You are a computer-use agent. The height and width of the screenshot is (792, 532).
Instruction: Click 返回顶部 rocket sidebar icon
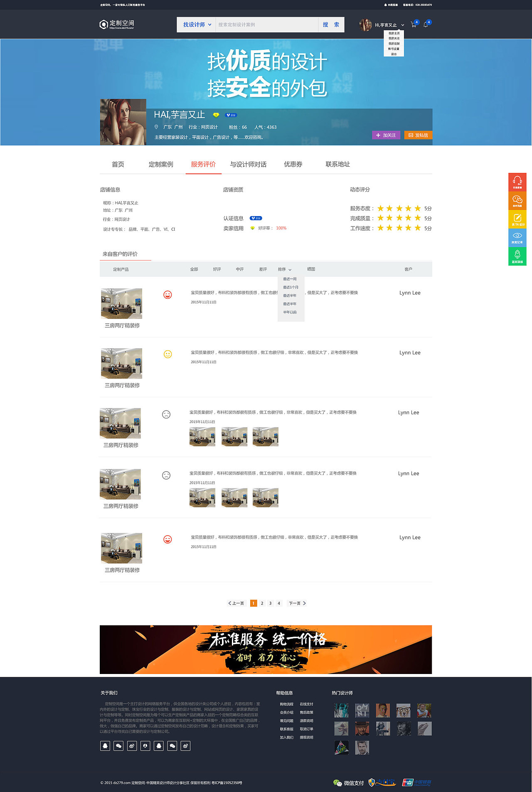(517, 256)
